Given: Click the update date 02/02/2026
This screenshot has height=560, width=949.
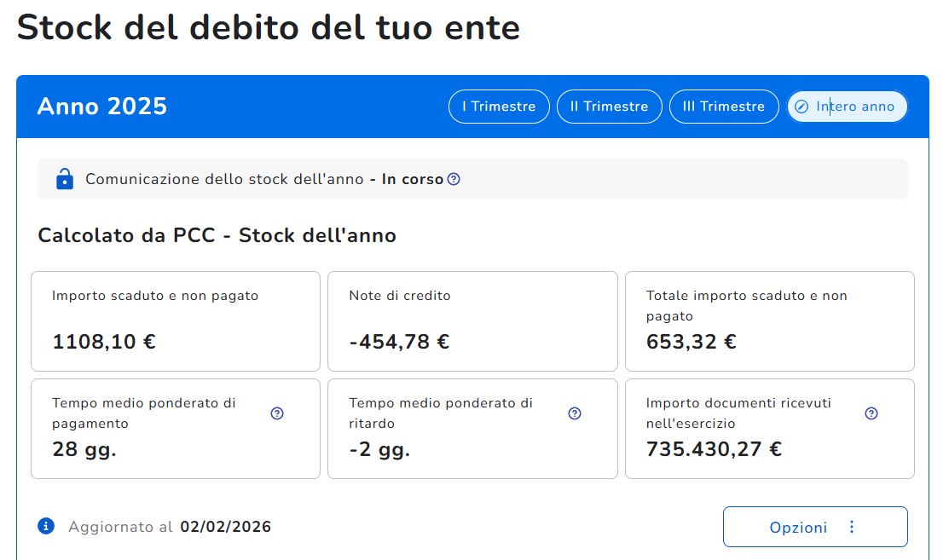Looking at the screenshot, I should [225, 527].
